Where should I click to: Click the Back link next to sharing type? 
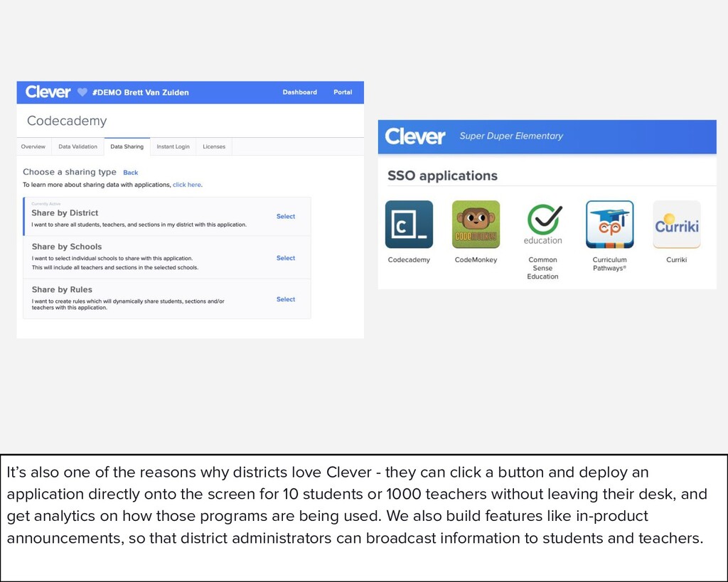[131, 173]
